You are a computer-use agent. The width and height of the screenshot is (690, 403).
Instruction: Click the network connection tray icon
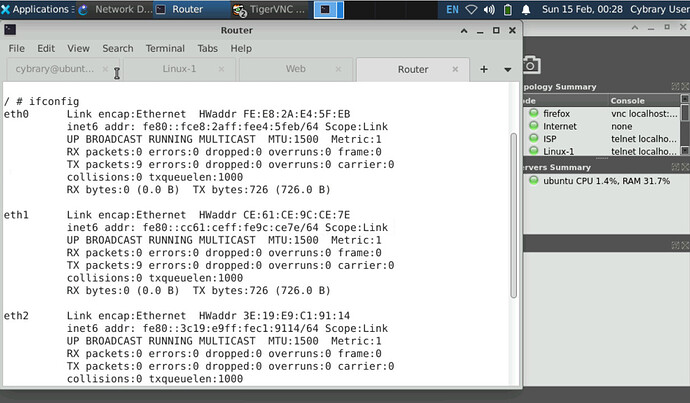pos(471,9)
